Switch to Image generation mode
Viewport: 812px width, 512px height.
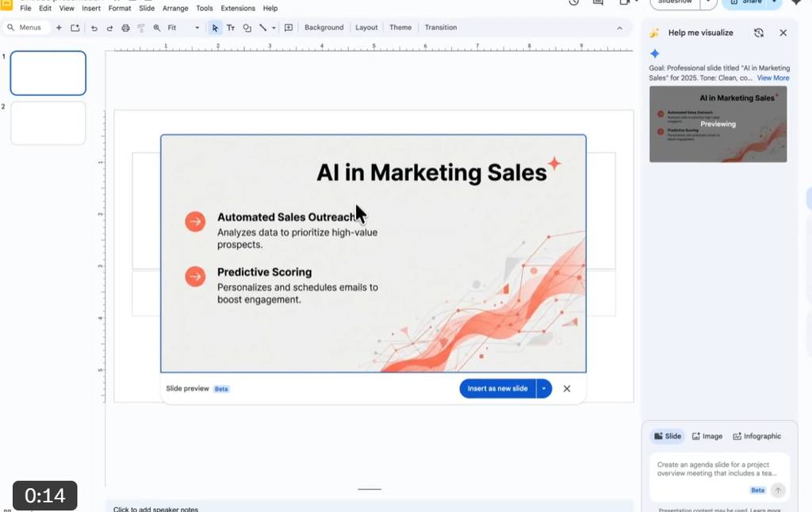point(707,436)
